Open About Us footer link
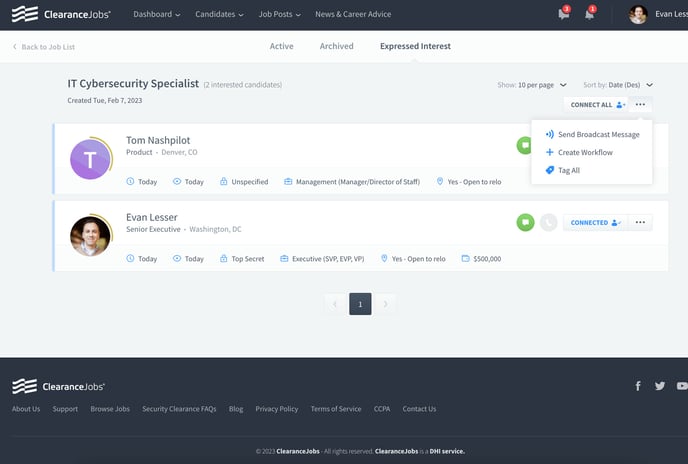Viewport: 688px width, 464px height. click(x=26, y=409)
